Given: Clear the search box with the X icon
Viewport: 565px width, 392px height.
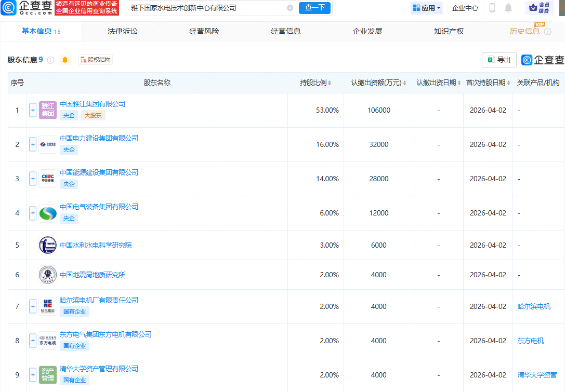Looking at the screenshot, I should 290,8.
